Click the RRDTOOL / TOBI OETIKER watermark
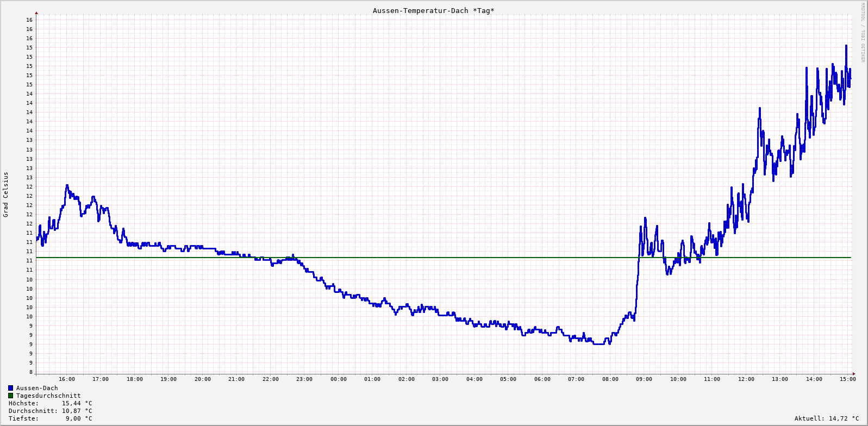This screenshot has height=426, width=868. pyautogui.click(x=863, y=33)
